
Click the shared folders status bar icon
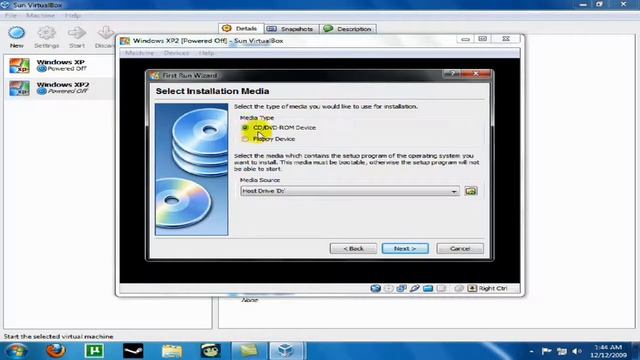pos(428,288)
